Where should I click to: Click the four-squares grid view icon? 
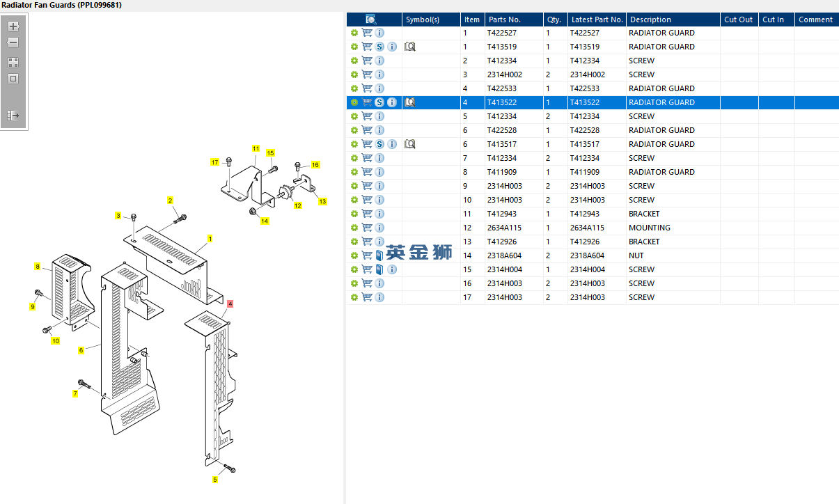point(13,62)
